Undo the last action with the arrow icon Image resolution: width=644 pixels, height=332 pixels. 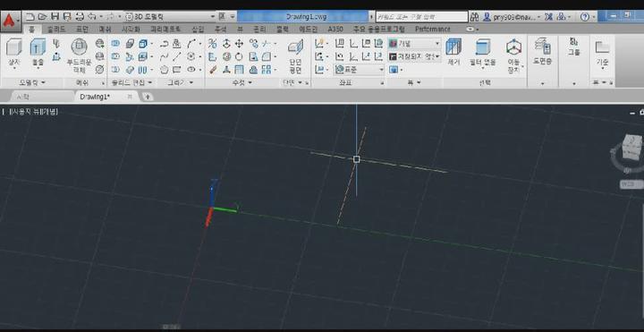[92, 17]
